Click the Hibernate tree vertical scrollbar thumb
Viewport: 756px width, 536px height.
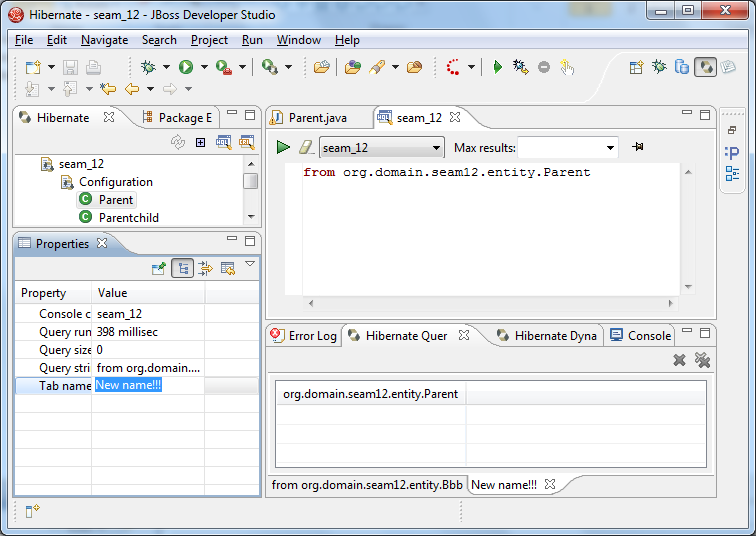(251, 181)
